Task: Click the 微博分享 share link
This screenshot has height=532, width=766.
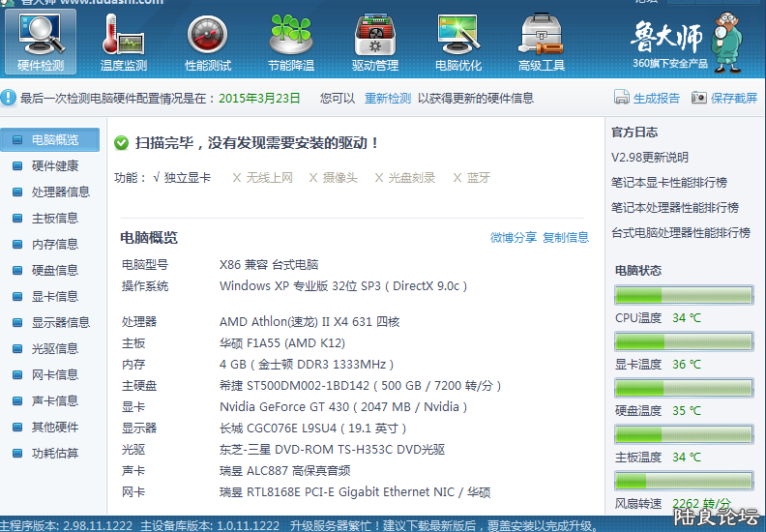Action: point(514,237)
